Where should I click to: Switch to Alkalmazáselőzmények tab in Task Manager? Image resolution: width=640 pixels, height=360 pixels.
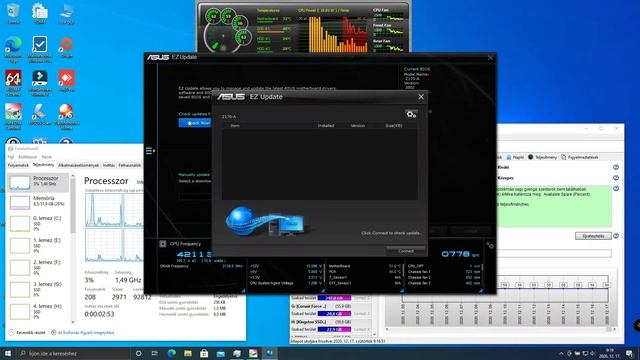coord(78,165)
